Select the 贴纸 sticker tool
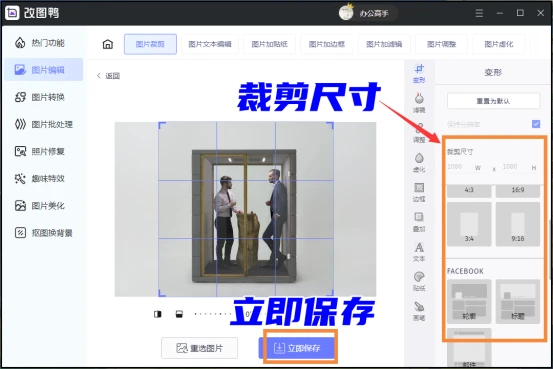Viewport: 553px width, 369px height. 419,282
